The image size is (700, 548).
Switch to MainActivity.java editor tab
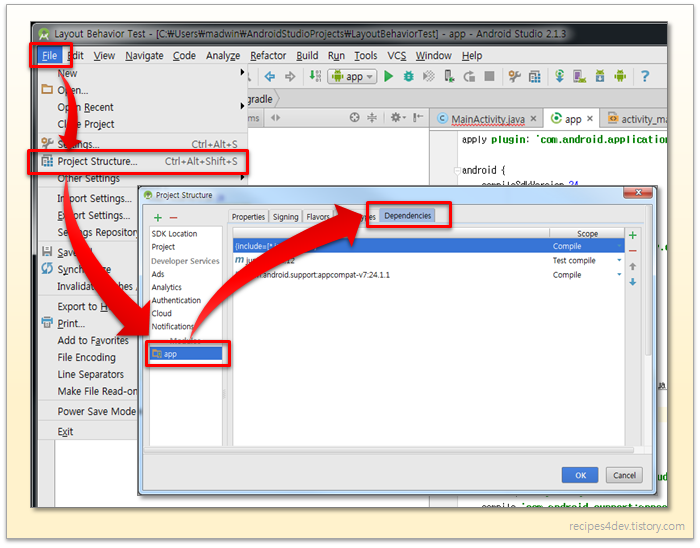click(x=487, y=119)
